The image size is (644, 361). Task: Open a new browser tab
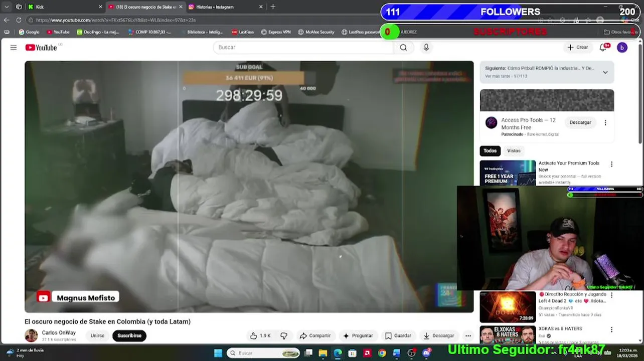[273, 7]
